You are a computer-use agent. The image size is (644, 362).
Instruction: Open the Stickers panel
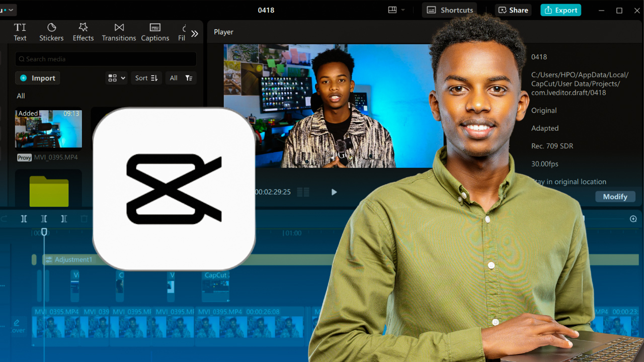click(x=51, y=32)
